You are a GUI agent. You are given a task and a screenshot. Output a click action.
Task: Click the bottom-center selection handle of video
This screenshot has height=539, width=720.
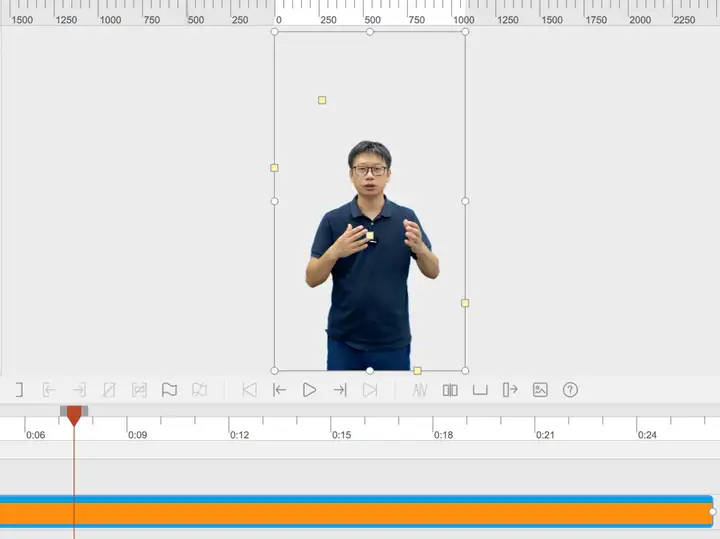click(x=370, y=371)
